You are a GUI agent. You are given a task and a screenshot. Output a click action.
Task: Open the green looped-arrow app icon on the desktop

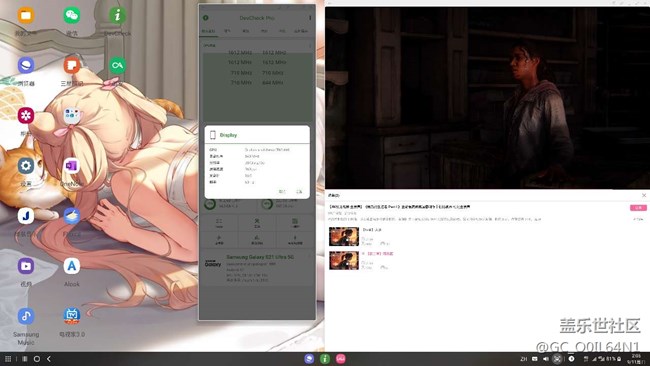pyautogui.click(x=117, y=65)
